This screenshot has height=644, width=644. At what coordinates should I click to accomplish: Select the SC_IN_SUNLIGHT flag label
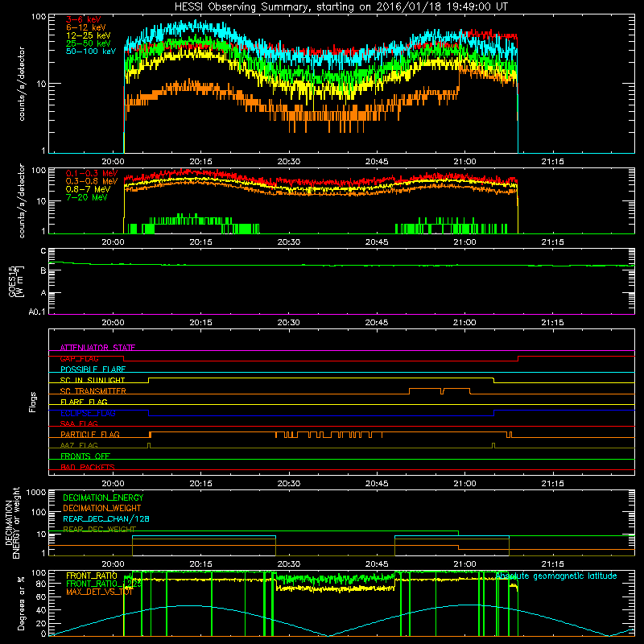point(93,380)
